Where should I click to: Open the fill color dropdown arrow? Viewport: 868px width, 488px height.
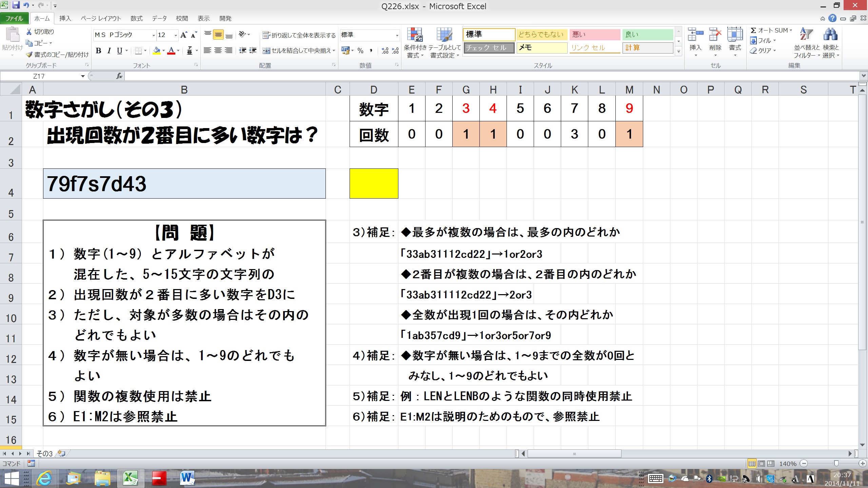point(163,50)
